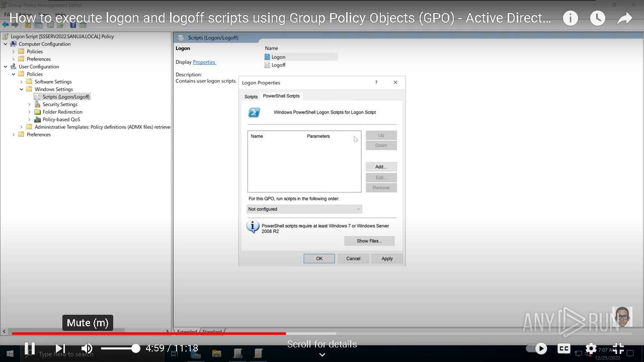Toggle the autoplay switch
The height and width of the screenshot is (362, 644).
tap(537, 348)
